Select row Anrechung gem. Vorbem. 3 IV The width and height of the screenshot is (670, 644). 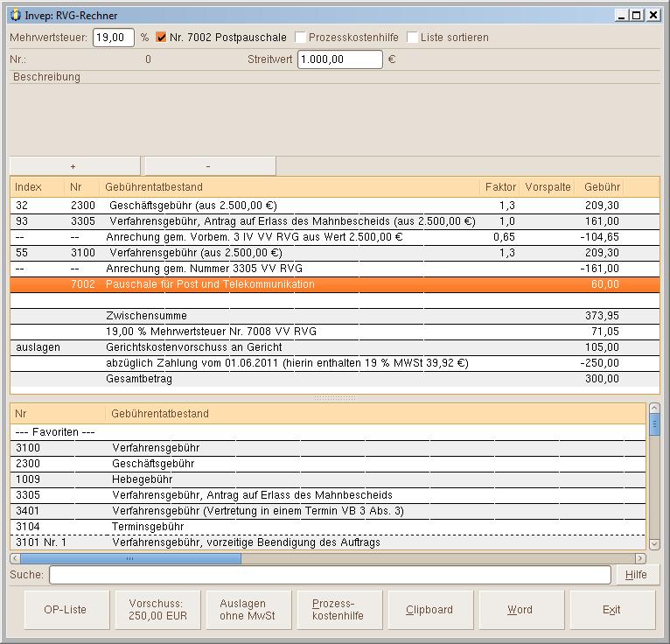tap(335, 237)
